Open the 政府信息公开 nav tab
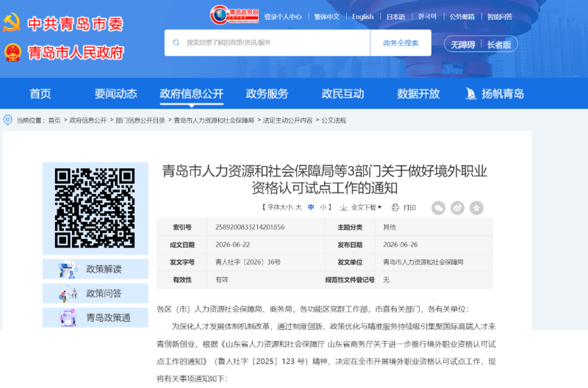The image size is (588, 388). 192,94
